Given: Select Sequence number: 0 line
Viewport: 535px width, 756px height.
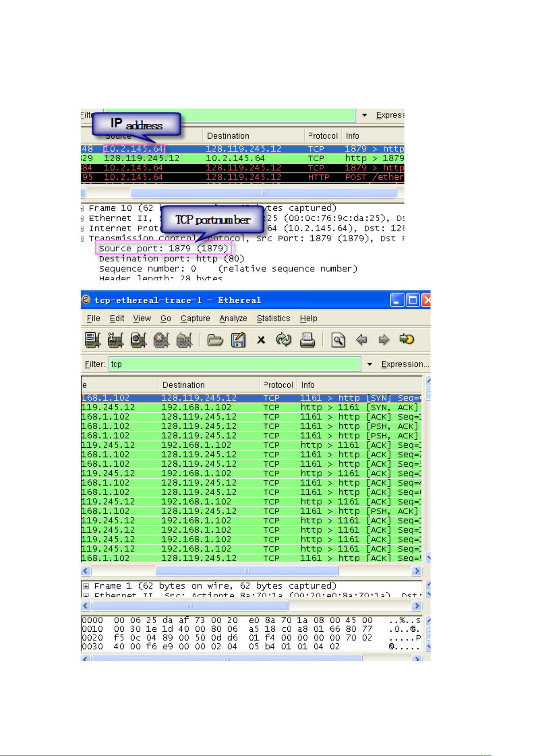Looking at the screenshot, I should click(228, 269).
